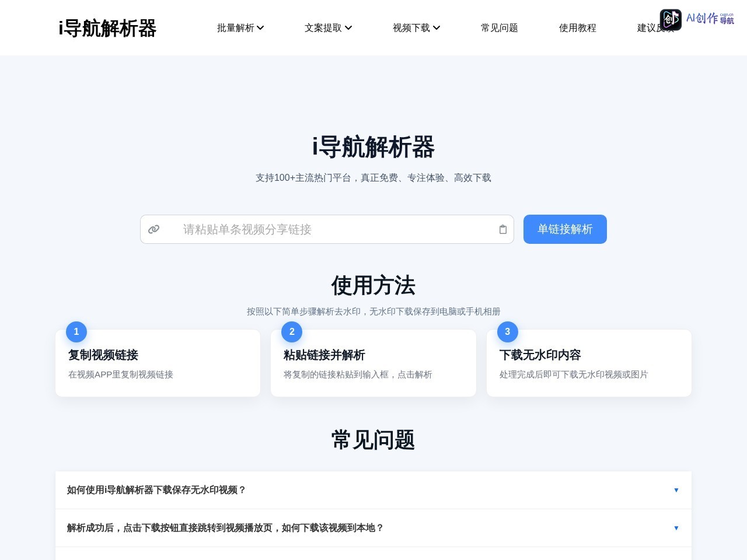
Task: Expand the 解析成功后点击下载按钮 question
Action: pos(373,528)
